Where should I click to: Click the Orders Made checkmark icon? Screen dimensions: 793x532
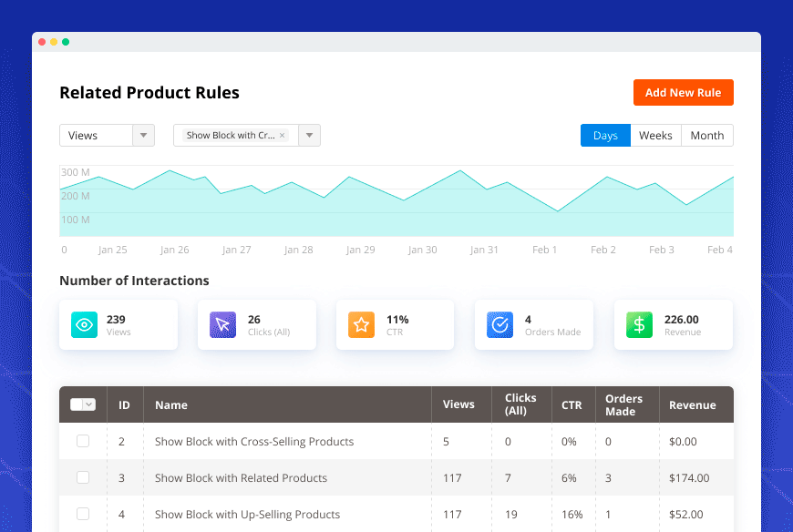[x=499, y=324]
